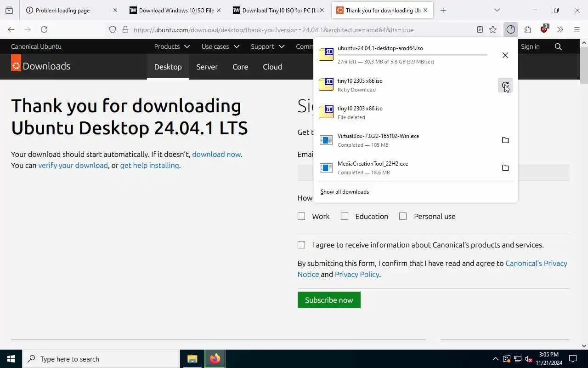
Task: Bookmark this page with the star
Action: coord(493,29)
